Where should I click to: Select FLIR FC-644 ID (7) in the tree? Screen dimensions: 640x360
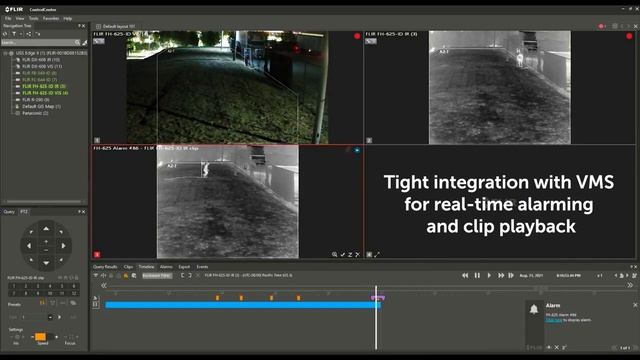click(x=39, y=80)
